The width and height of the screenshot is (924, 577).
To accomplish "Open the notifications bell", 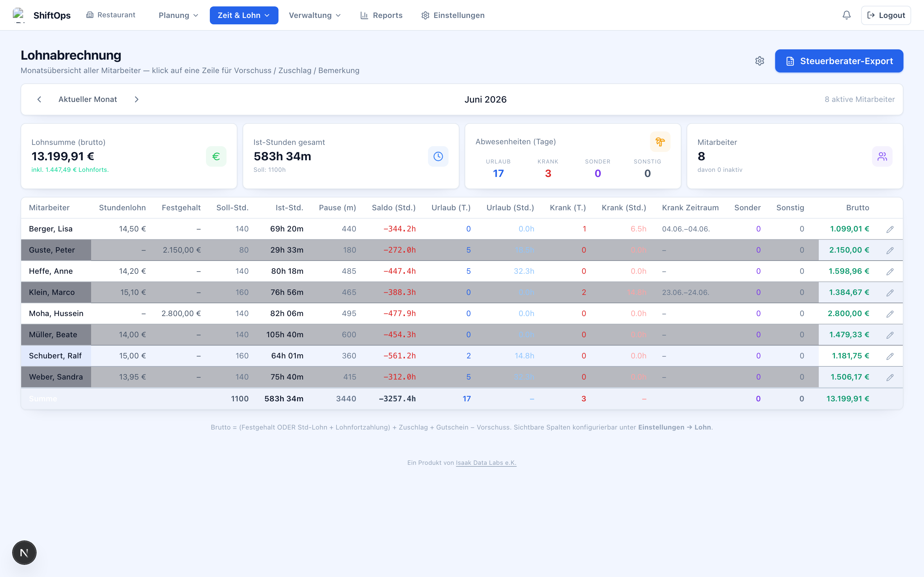I will [846, 15].
